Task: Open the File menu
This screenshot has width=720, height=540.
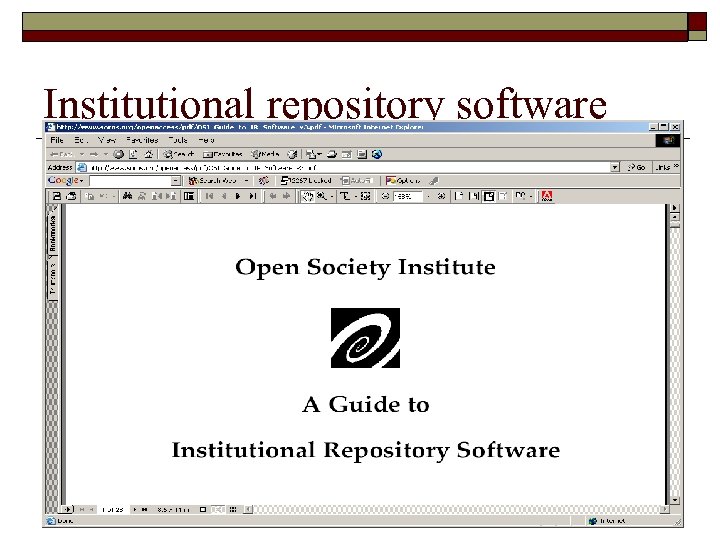Action: [x=56, y=140]
